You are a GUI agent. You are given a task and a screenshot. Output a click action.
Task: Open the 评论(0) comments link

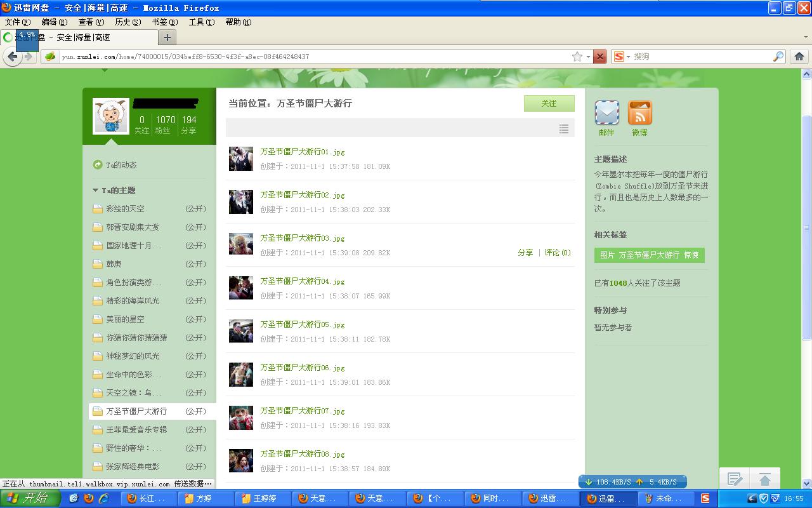558,252
